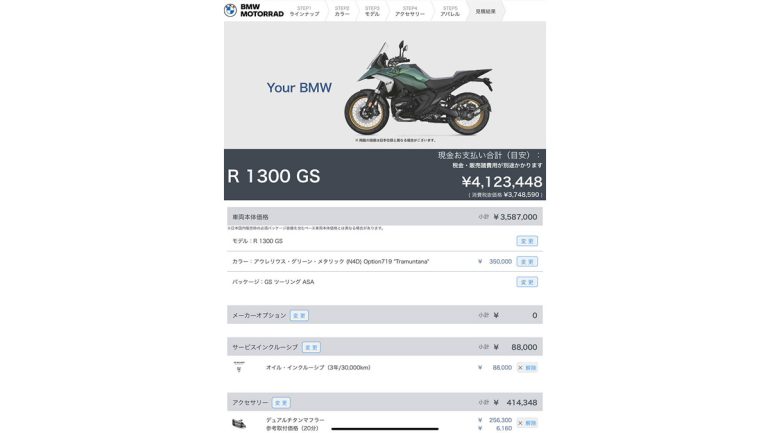The width and height of the screenshot is (770, 433).
Task: Click 変更 button for モデル R 1300 GS
Action: point(527,241)
